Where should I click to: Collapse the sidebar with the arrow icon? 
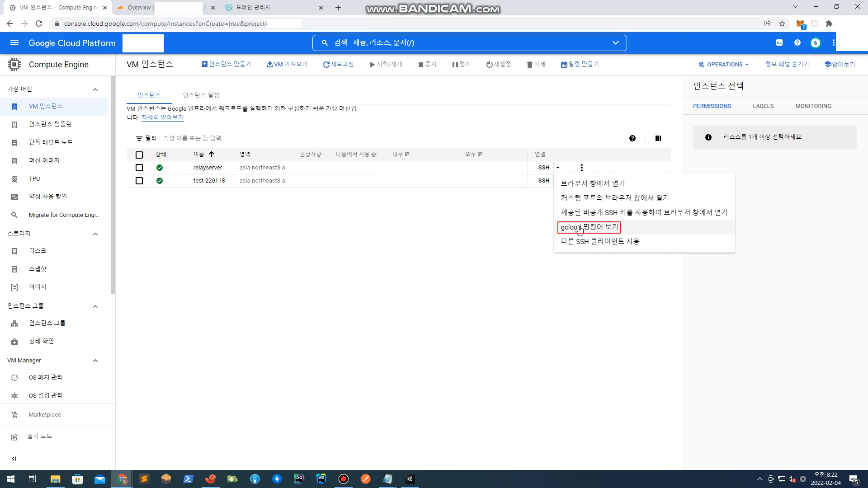coord(14,459)
